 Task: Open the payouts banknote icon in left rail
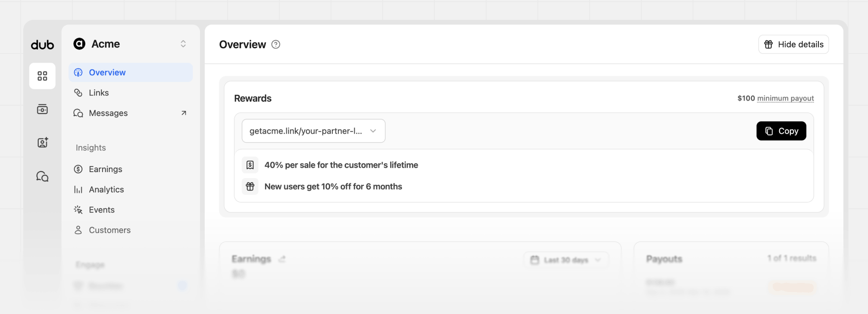[42, 109]
